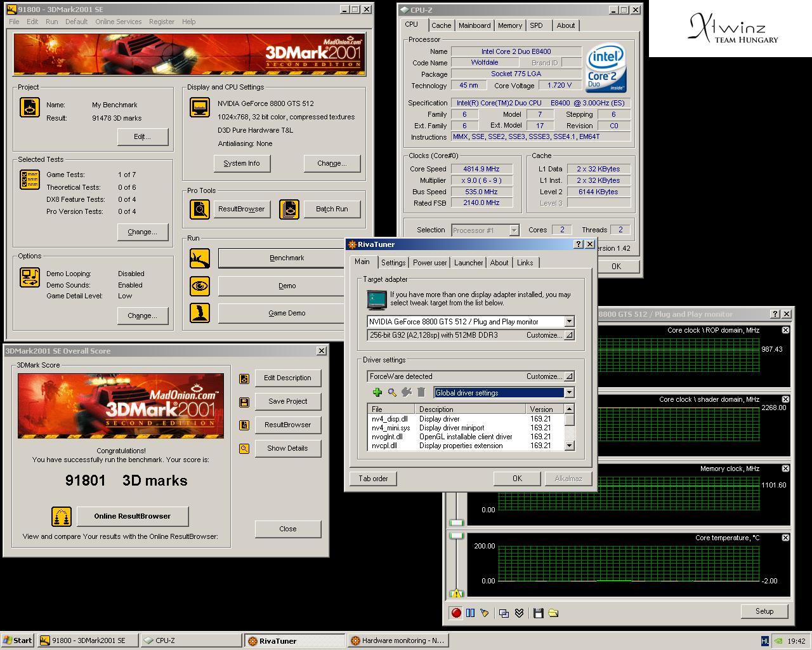812x650 pixels.
Task: Click the magnifier icon in RivaTuner driver settings
Action: click(392, 392)
